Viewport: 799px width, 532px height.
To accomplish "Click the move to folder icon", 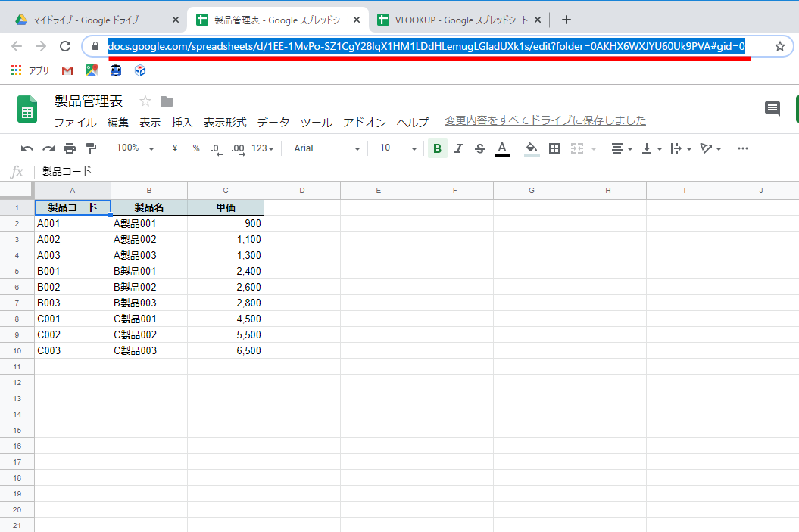I will (x=167, y=101).
